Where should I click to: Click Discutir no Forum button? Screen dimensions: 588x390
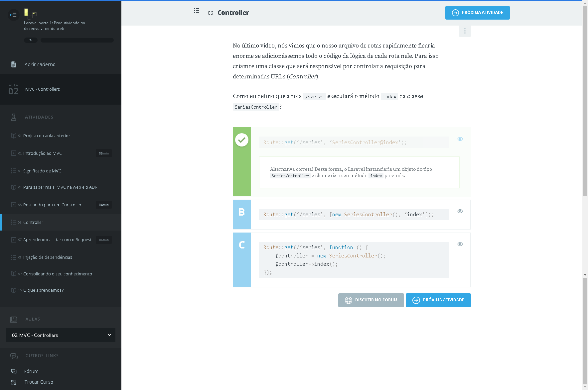(371, 300)
